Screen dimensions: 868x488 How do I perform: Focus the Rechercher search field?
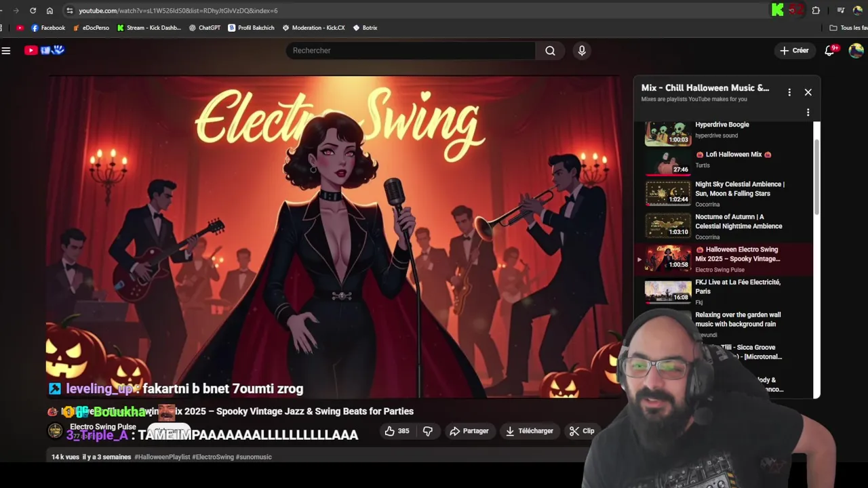coord(411,51)
